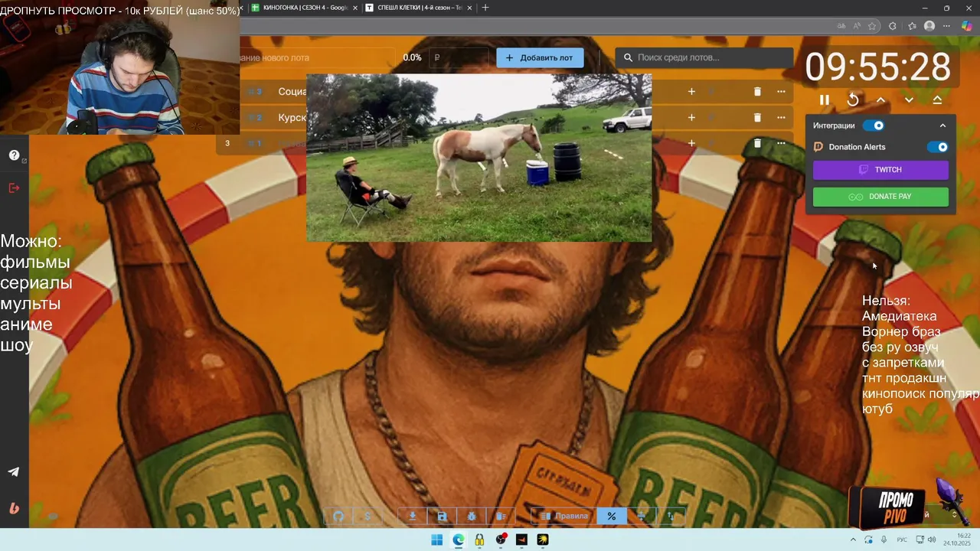Delete the Курск lot with trash icon
This screenshot has width=980, height=551.
[757, 118]
